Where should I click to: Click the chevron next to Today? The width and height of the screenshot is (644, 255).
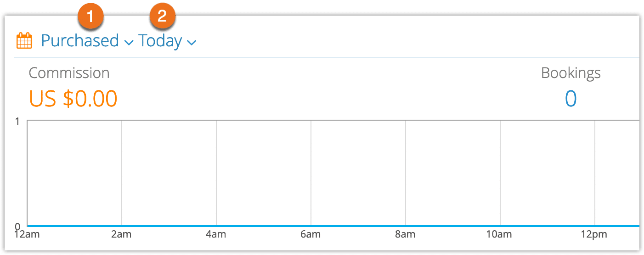coord(192,43)
